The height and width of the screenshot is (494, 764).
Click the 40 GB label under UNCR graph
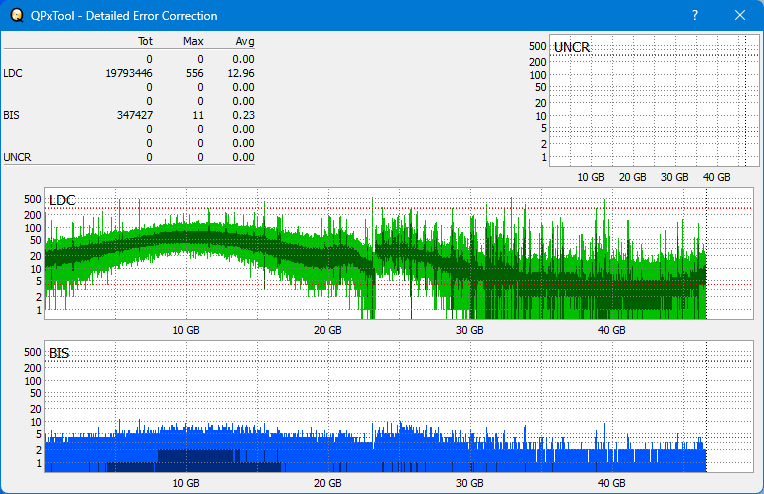coord(716,177)
